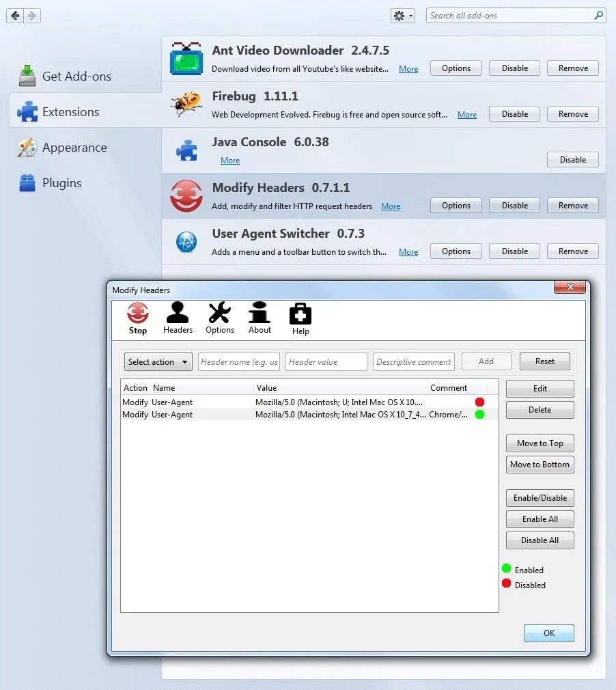Open the About info icon
616x690 pixels.
[x=260, y=312]
